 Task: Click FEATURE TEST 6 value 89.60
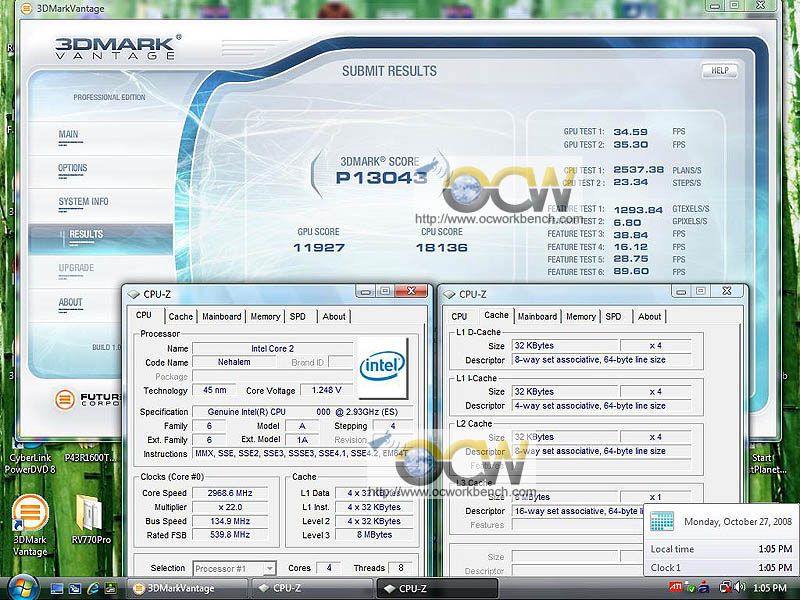(631, 271)
